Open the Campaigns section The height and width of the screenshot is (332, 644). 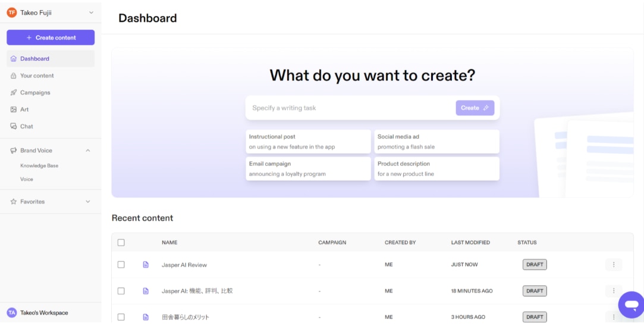coord(35,92)
